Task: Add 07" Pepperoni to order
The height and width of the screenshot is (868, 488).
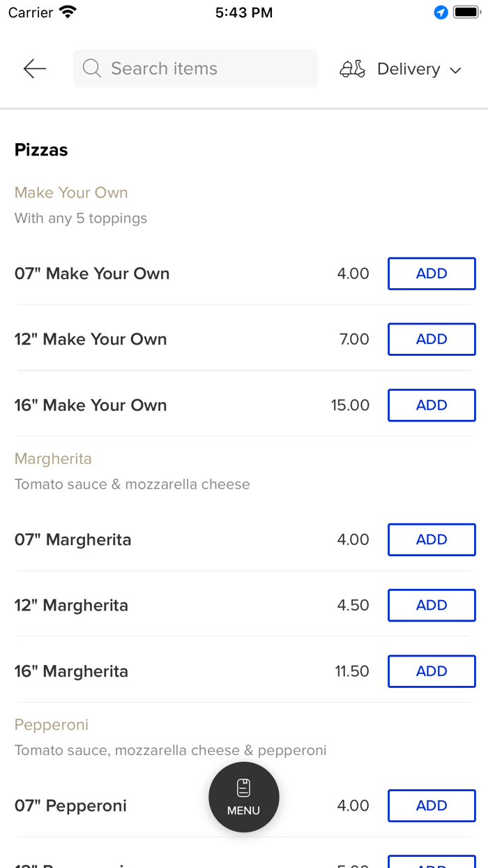Action: (432, 806)
